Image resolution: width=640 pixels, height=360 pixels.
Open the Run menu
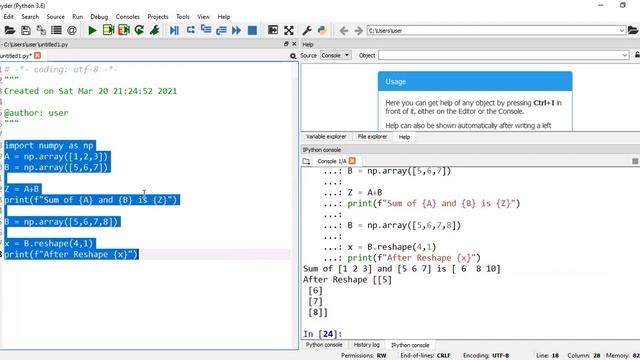coord(78,17)
